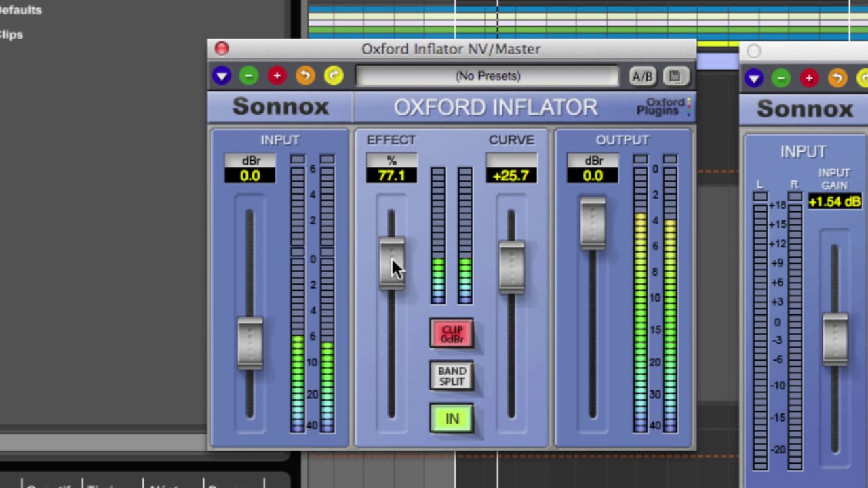Click the EFFECT percent value 77.1
This screenshot has width=868, height=488.
[391, 176]
